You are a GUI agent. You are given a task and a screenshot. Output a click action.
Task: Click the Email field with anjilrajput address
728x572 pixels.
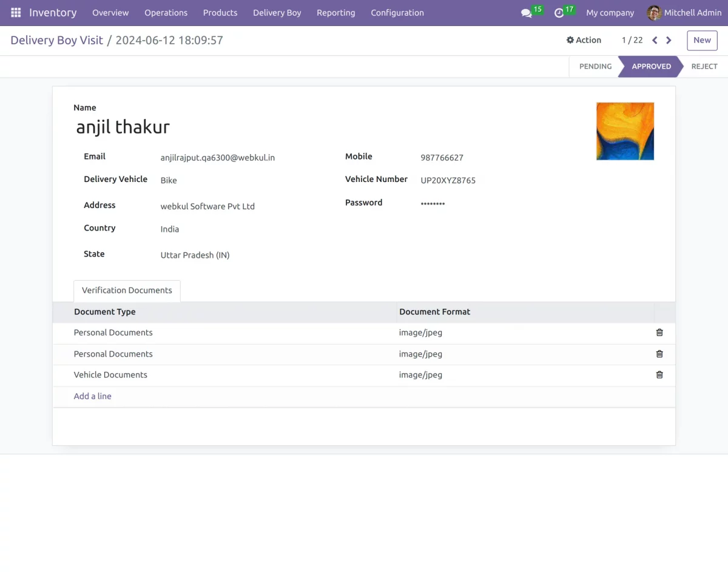click(x=243, y=158)
